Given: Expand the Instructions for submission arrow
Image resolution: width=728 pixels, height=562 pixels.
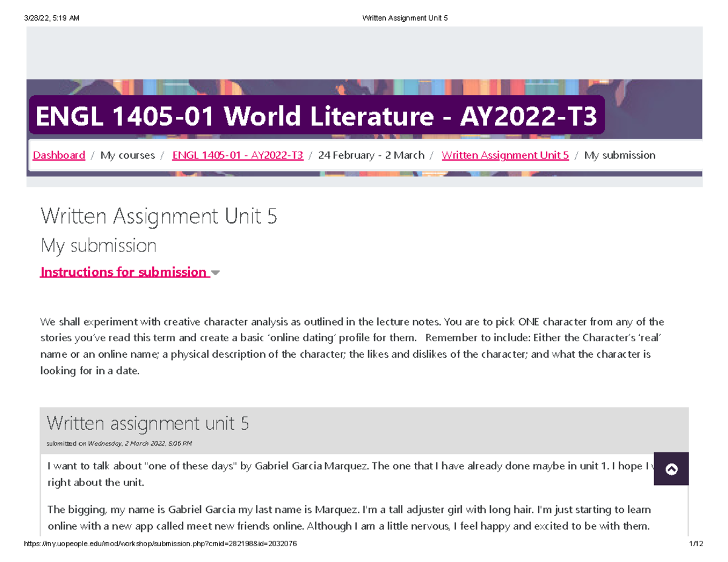Looking at the screenshot, I should pyautogui.click(x=215, y=273).
